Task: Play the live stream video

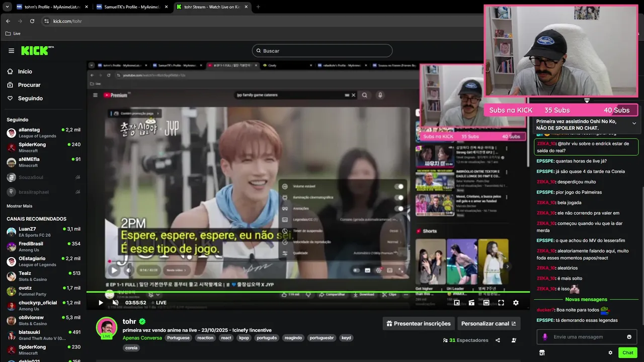Action: (x=101, y=303)
